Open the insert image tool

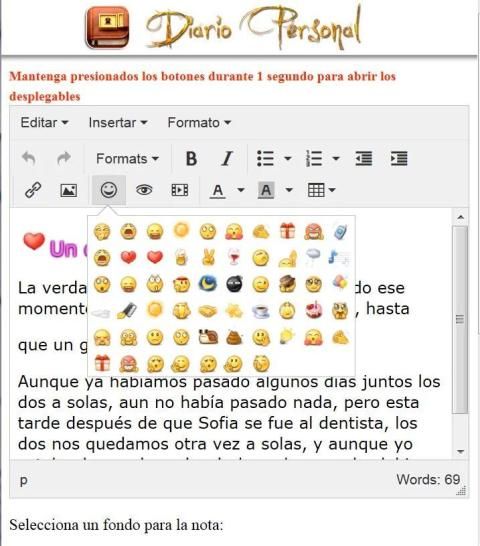69,190
